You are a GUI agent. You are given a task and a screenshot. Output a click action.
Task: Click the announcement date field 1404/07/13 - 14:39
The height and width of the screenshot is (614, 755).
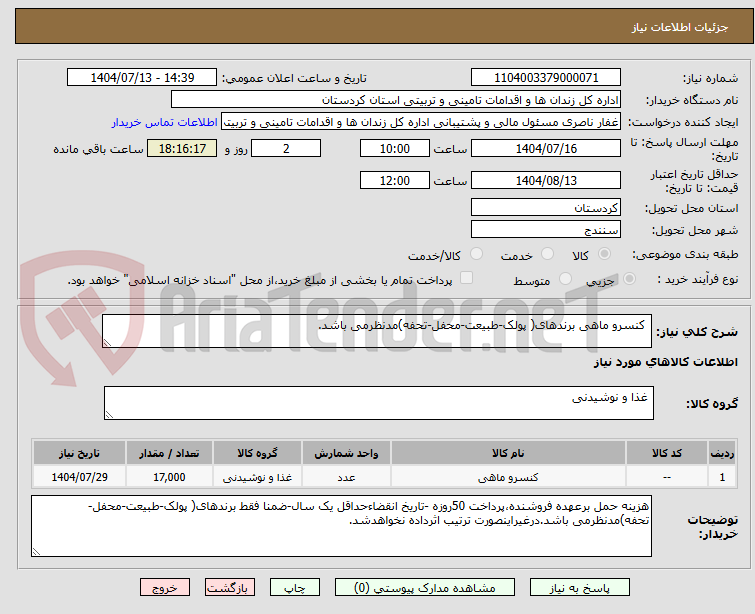tap(142, 78)
